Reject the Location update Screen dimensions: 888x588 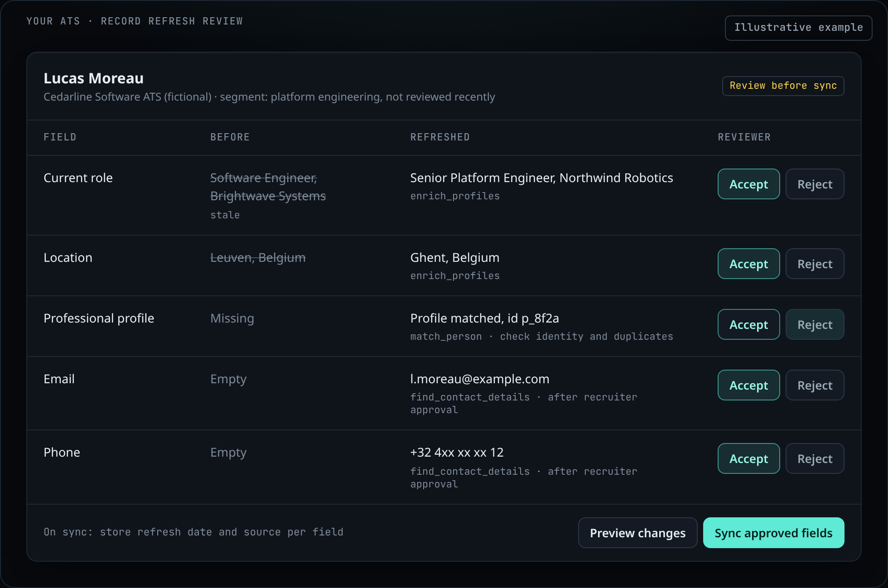tap(815, 264)
